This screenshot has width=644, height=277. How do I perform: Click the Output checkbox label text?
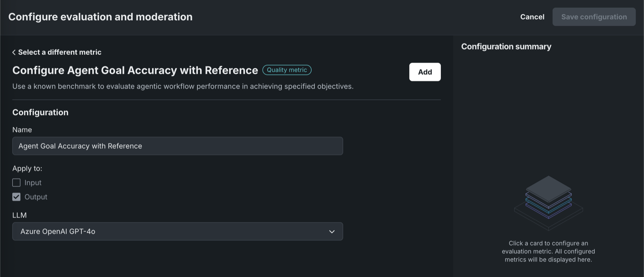coord(36,197)
